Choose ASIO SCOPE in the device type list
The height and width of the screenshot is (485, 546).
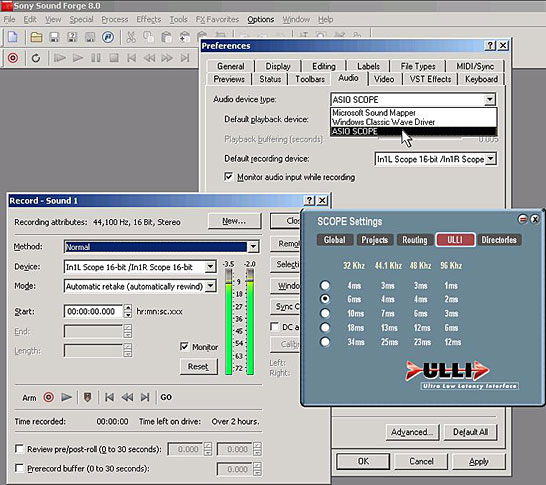tap(413, 131)
